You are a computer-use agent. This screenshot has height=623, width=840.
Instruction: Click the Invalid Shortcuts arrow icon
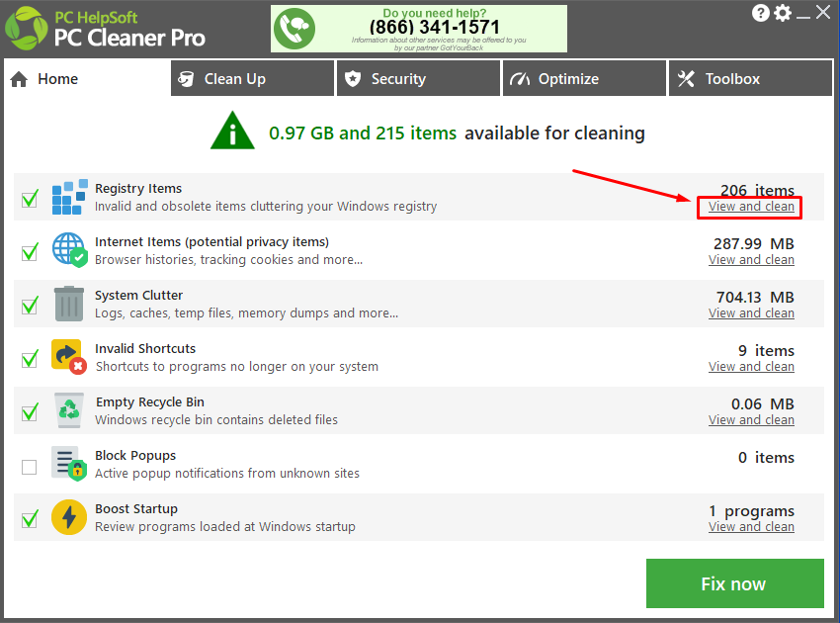pos(69,357)
